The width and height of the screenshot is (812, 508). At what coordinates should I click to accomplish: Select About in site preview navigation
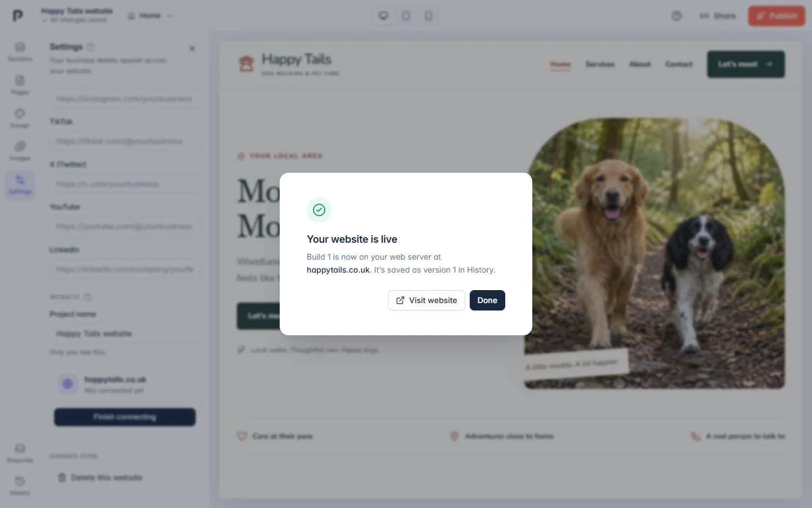[x=640, y=64]
